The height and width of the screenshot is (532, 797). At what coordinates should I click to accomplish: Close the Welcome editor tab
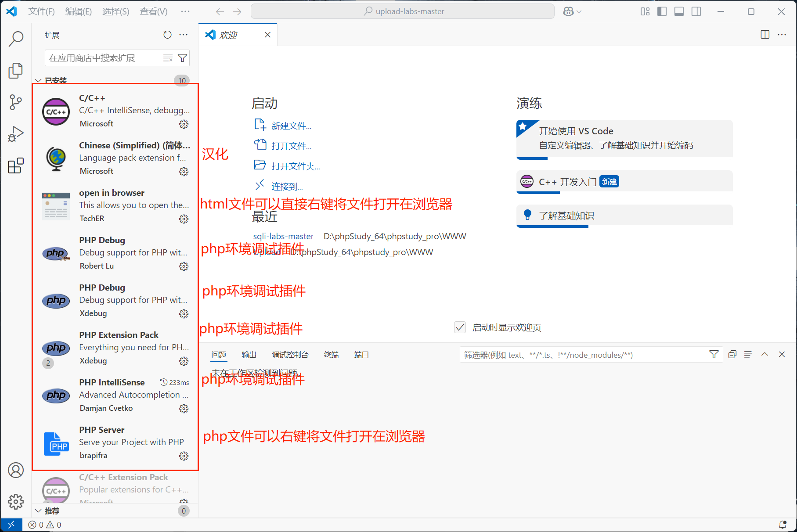pos(267,35)
